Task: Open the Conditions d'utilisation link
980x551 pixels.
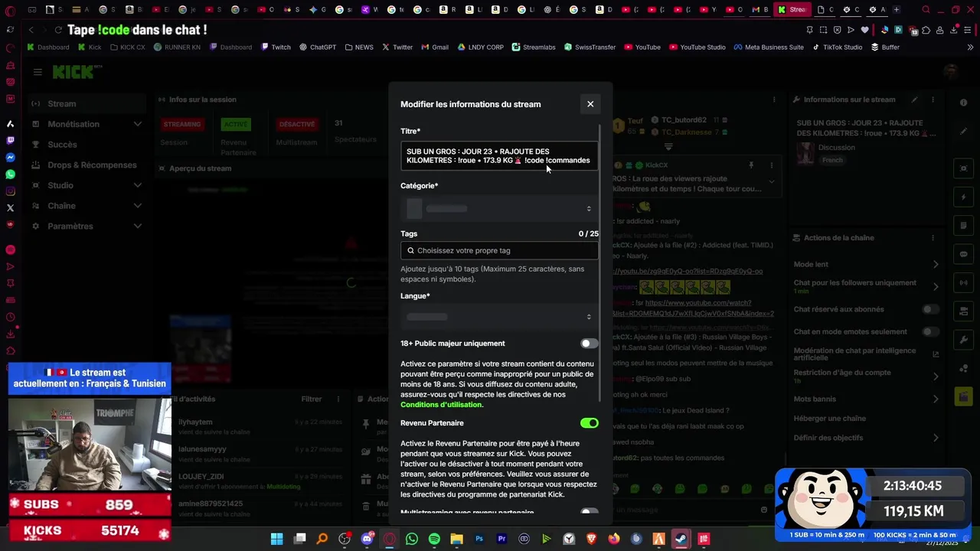Action: click(x=442, y=405)
